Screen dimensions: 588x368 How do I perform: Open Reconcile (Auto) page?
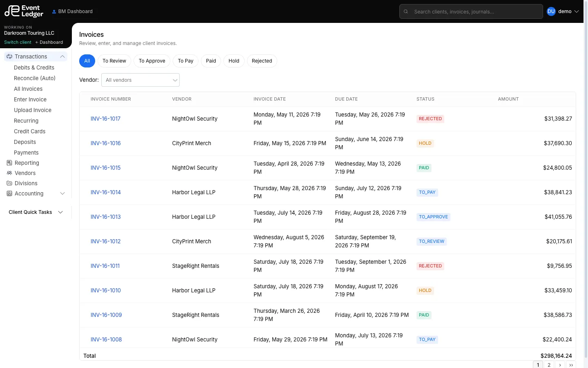(x=35, y=78)
